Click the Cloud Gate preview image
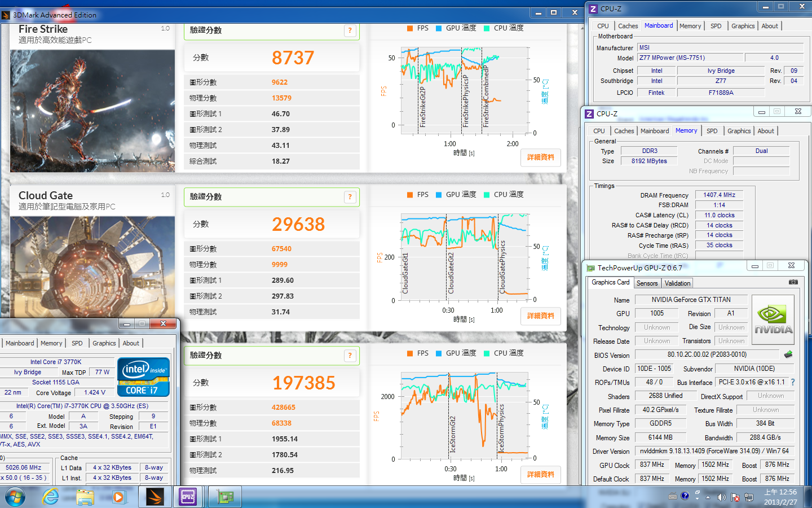This screenshot has height=508, width=812. pyautogui.click(x=92, y=267)
